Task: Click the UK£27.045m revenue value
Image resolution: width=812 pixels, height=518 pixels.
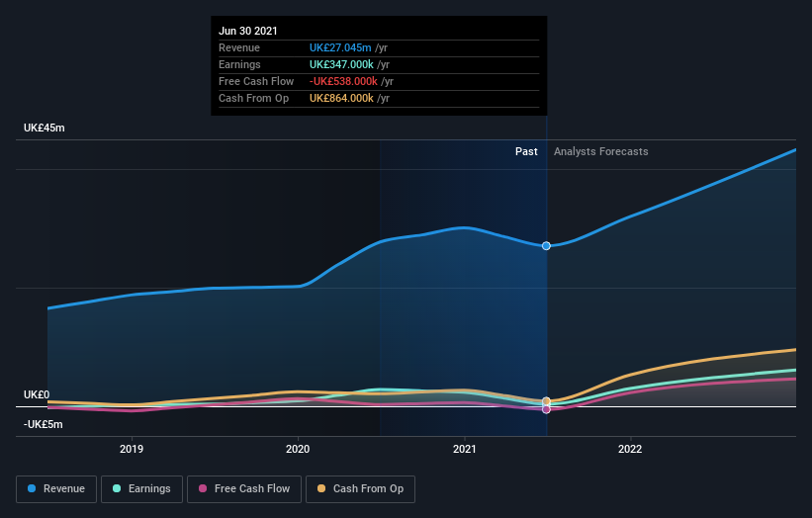Action: 340,47
